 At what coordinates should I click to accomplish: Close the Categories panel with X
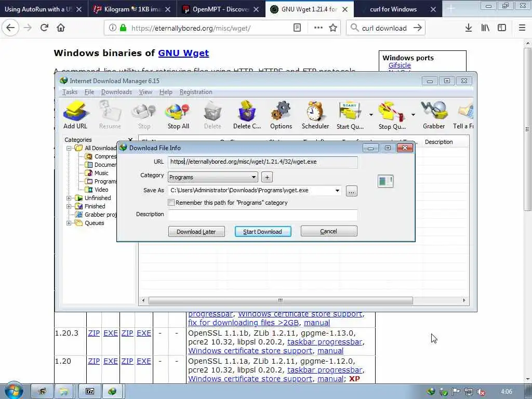coord(130,139)
